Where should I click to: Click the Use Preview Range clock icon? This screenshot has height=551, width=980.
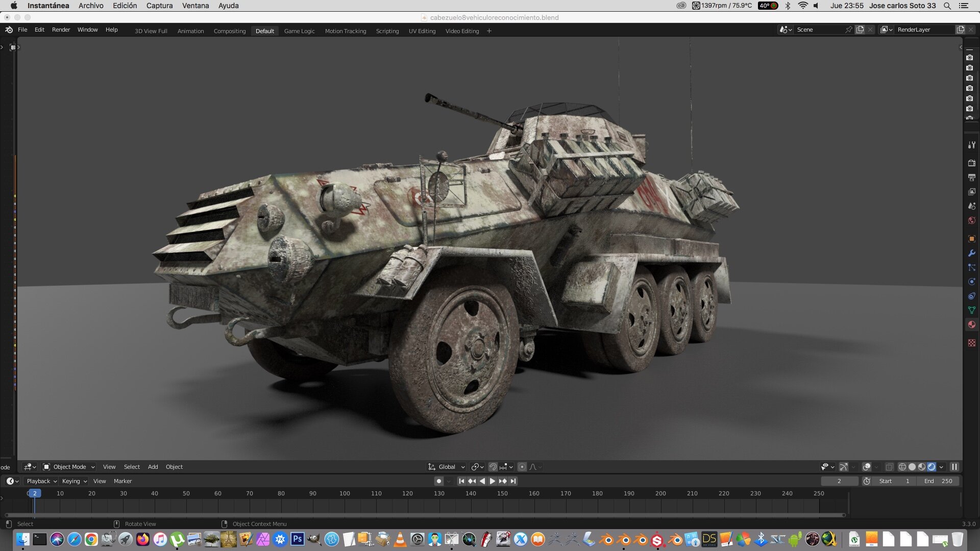(x=867, y=481)
